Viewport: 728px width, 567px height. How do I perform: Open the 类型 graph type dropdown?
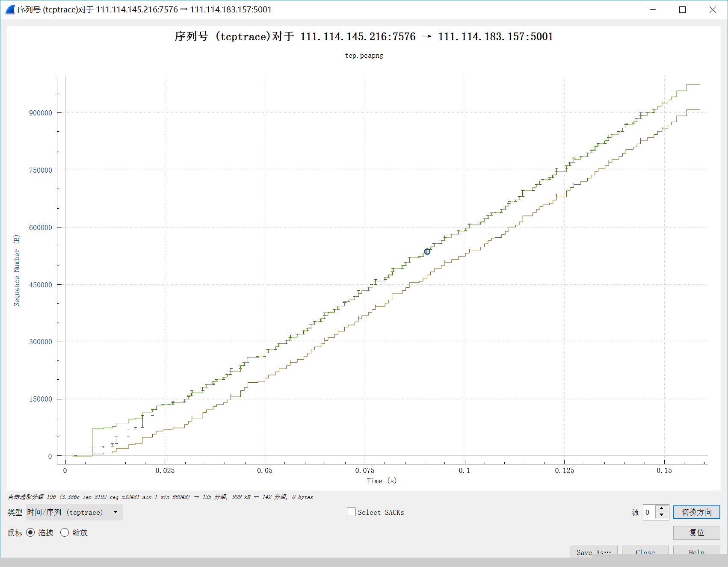pos(74,512)
